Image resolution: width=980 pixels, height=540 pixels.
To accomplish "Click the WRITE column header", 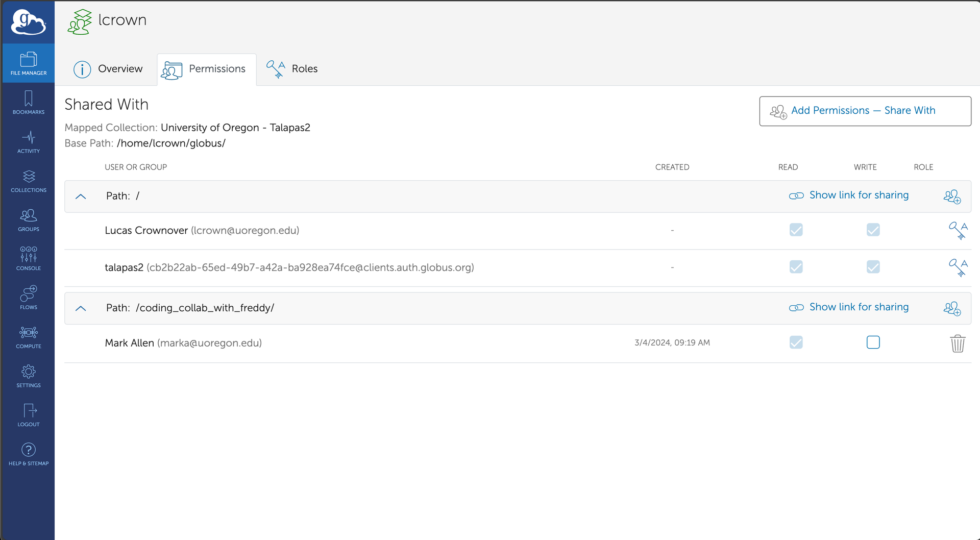I will (x=865, y=167).
